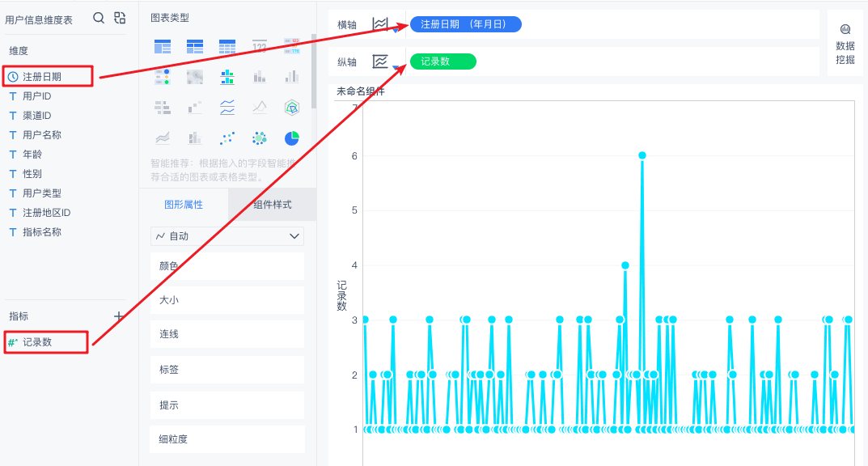
Task: Click the table switch icon next to search
Action: pyautogui.click(x=120, y=18)
